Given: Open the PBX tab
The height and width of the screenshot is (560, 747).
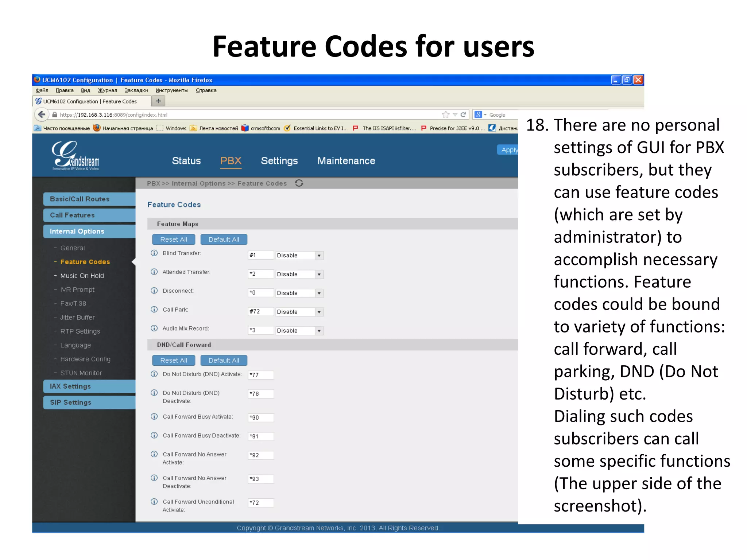Looking at the screenshot, I should [231, 161].
